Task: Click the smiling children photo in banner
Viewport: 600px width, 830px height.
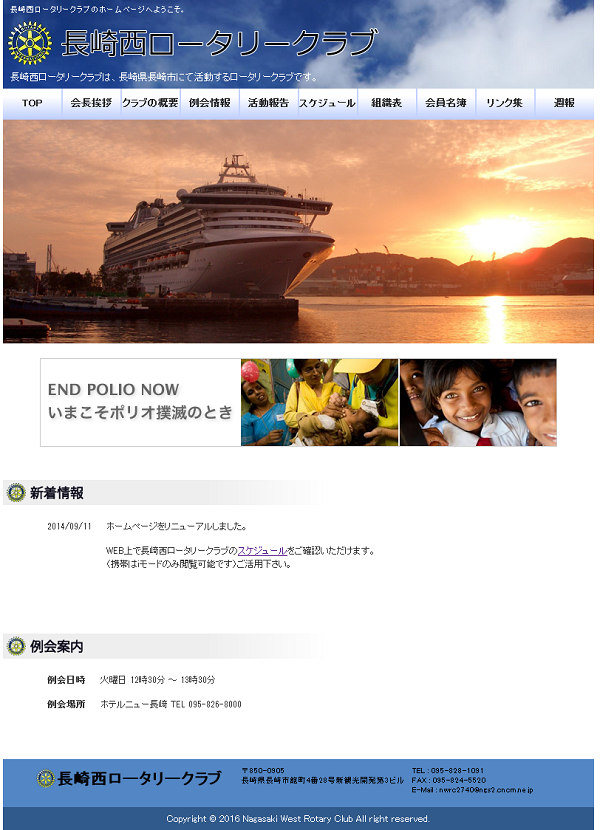Action: pos(478,402)
